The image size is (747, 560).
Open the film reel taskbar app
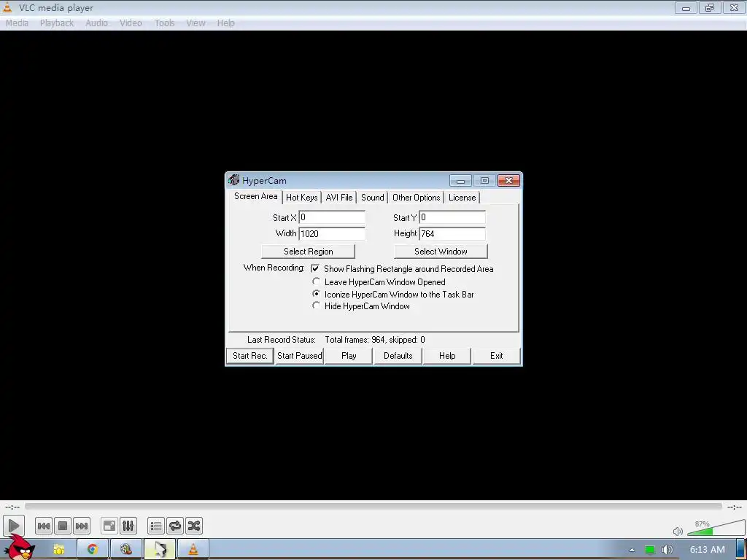125,550
